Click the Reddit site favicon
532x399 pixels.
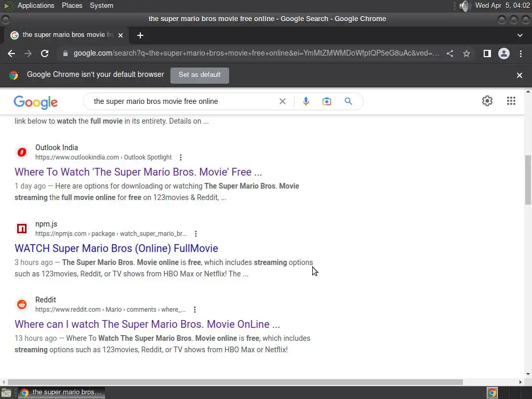coord(22,304)
